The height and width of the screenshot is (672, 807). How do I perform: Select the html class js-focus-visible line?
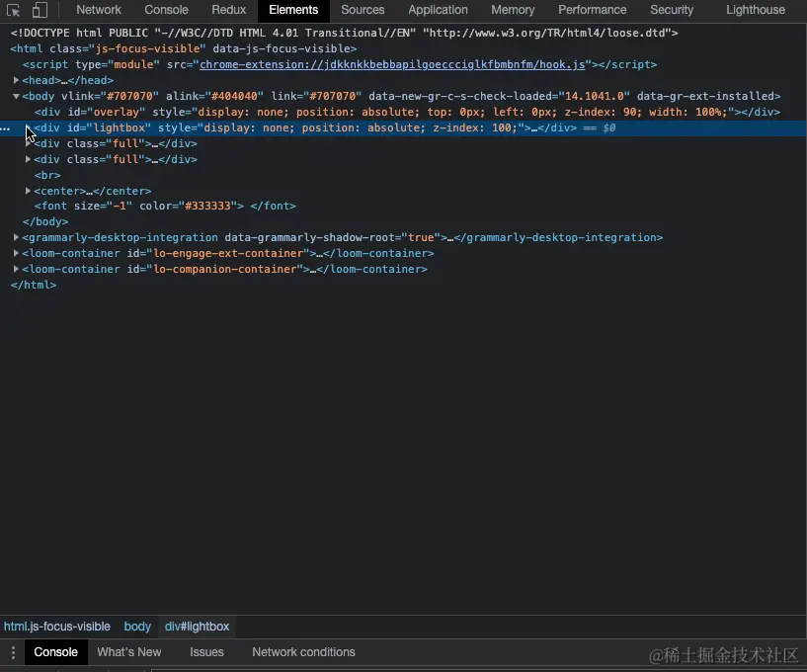pyautogui.click(x=183, y=48)
